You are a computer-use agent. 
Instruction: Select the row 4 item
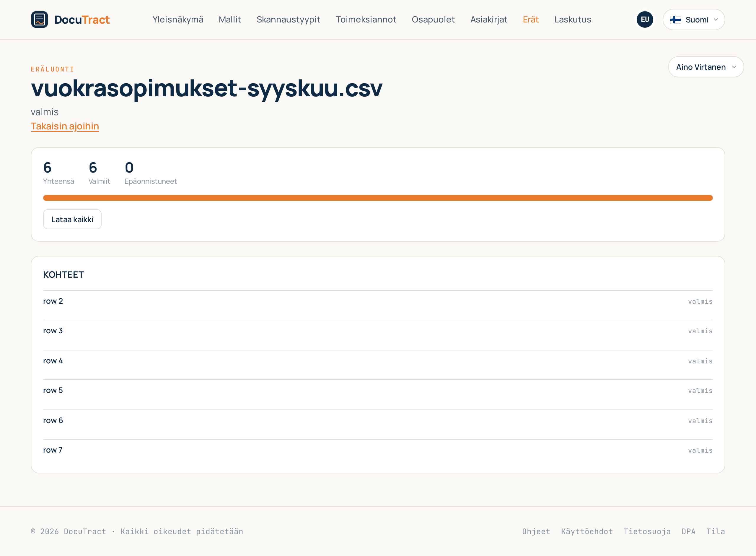coord(377,365)
